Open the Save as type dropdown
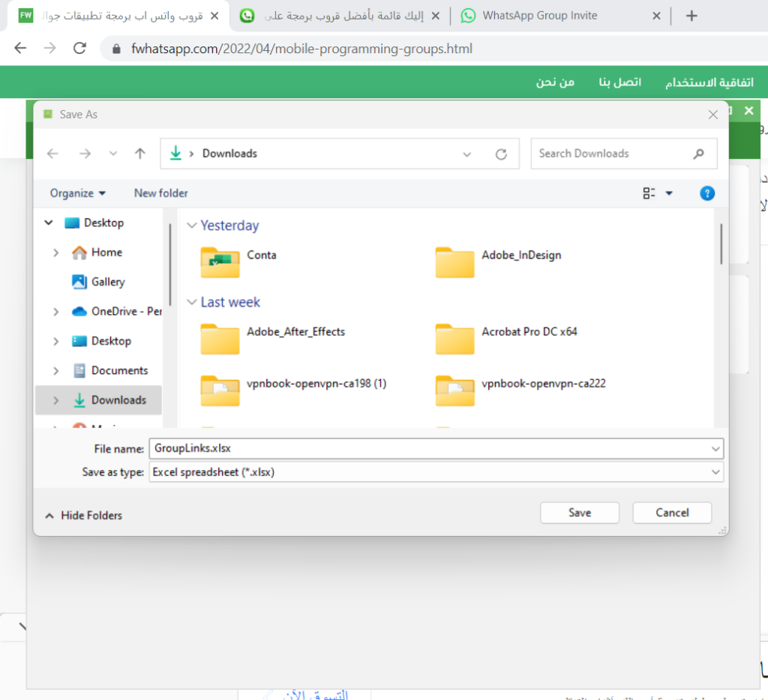Screen dimensions: 768x700 (x=436, y=472)
